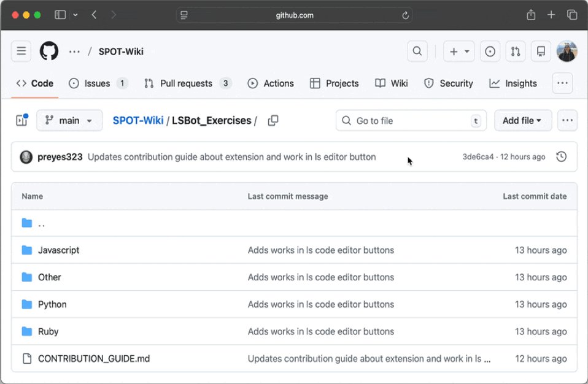
Task: Copy the LSBot_Exercises path
Action: [273, 120]
